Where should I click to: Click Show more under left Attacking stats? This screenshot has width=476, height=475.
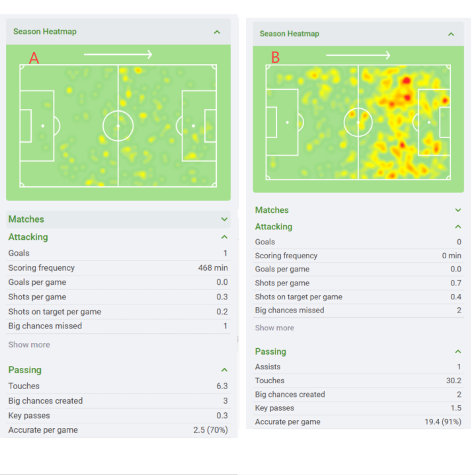29,345
